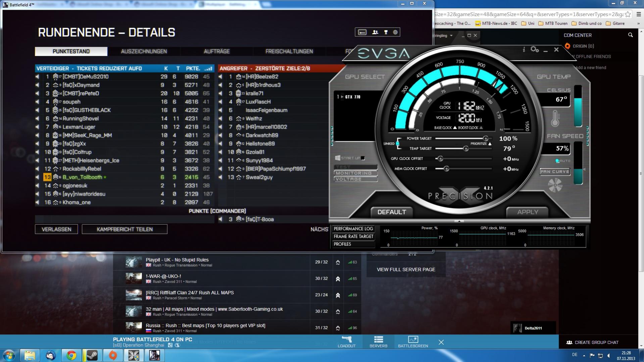Image resolution: width=644 pixels, height=362 pixels.
Task: Open Windows Explorer from the taskbar
Action: [30, 355]
